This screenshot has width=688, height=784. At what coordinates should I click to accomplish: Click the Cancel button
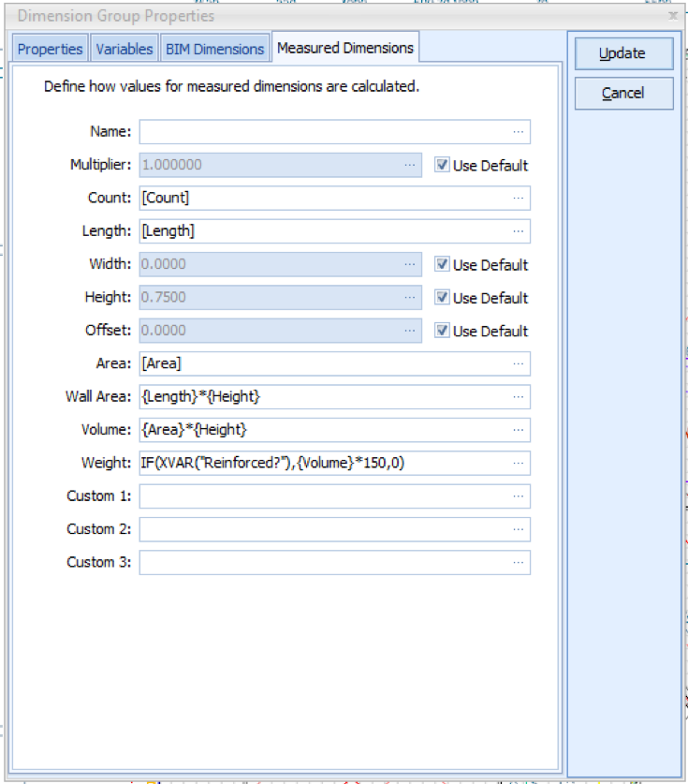pos(622,93)
